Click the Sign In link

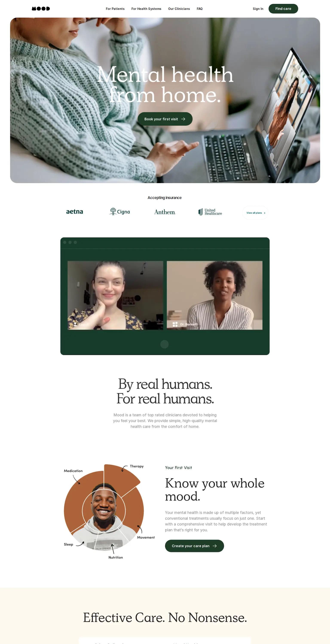coord(258,9)
